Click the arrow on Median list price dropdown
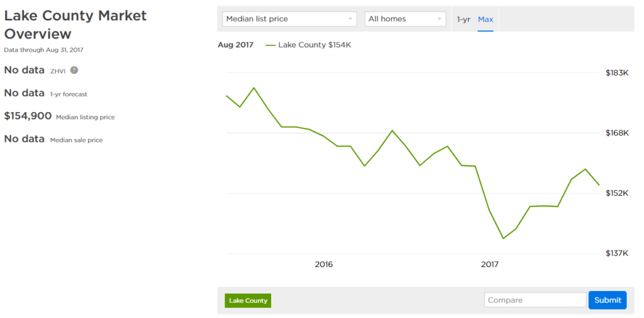Screen dimensions: 644x318 [350, 19]
